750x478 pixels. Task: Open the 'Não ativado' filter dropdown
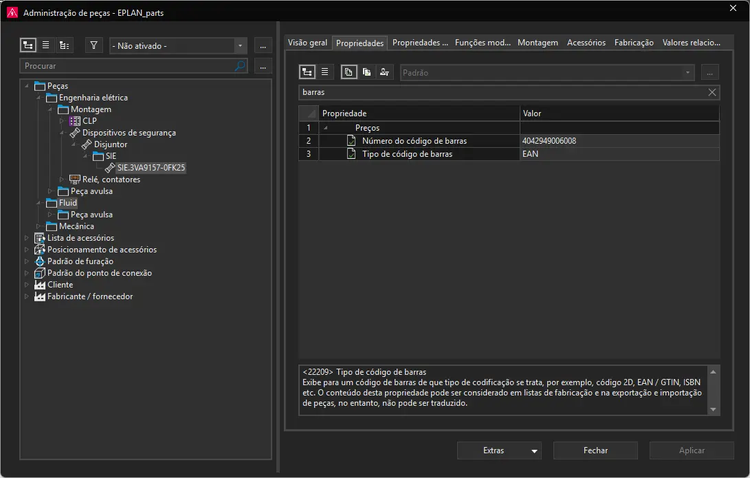point(240,45)
